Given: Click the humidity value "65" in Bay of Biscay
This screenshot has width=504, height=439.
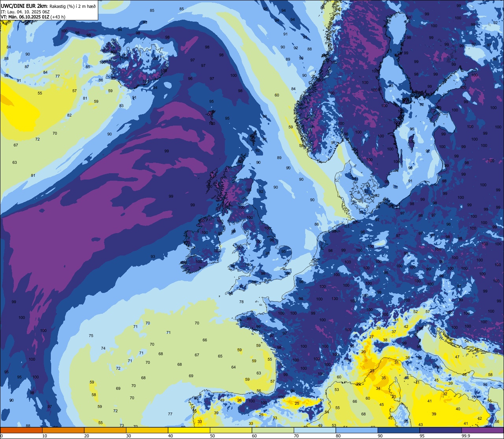Looking at the screenshot, I should pos(220,356).
